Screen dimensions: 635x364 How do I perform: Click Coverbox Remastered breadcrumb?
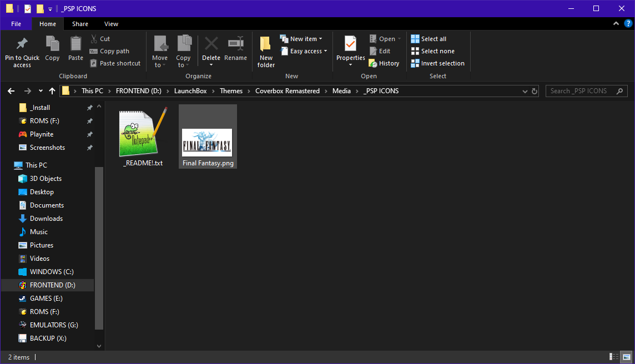click(x=288, y=91)
